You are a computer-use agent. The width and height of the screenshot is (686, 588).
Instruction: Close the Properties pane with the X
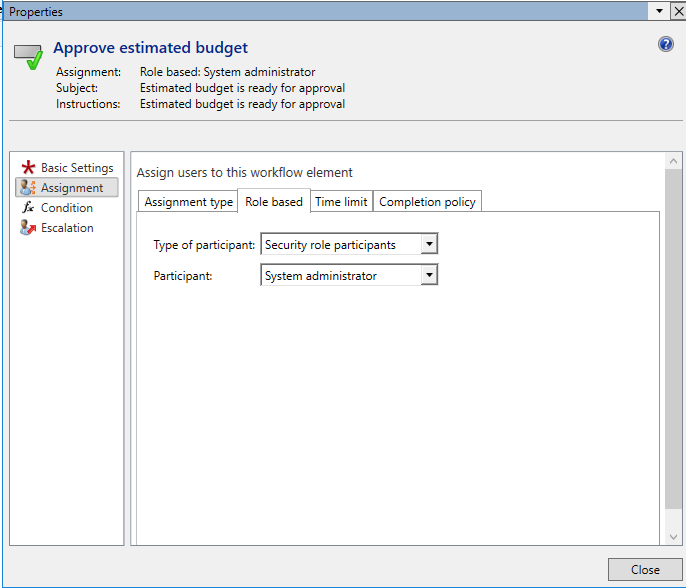click(x=677, y=11)
